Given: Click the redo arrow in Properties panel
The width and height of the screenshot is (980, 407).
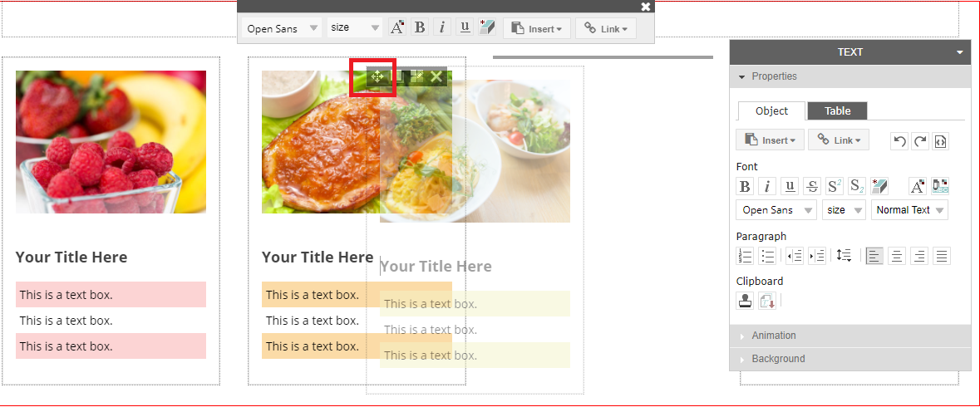Looking at the screenshot, I should pos(920,141).
